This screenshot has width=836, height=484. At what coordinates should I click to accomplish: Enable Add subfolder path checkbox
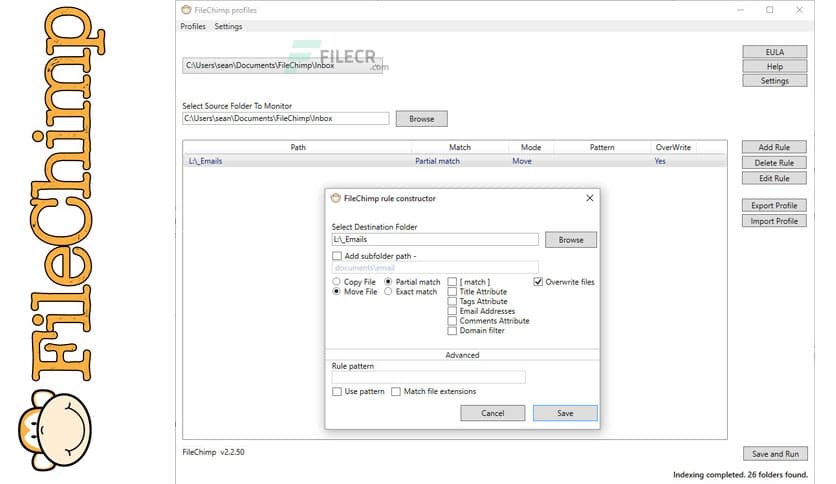coord(337,256)
